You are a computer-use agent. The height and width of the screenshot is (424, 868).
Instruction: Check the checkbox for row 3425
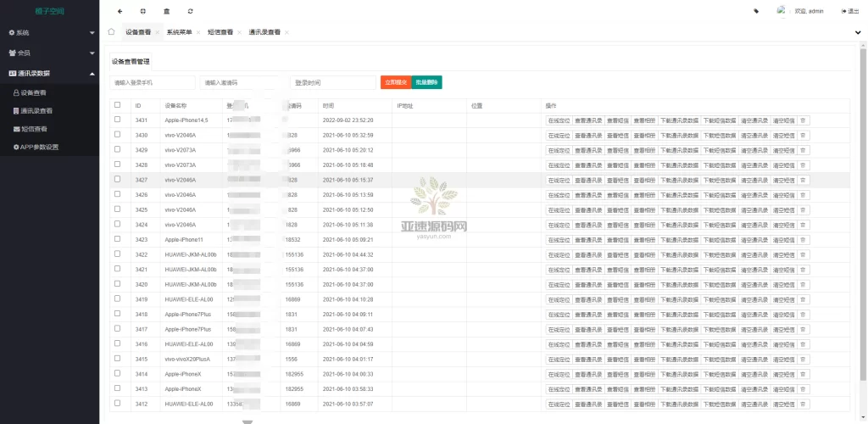[117, 209]
